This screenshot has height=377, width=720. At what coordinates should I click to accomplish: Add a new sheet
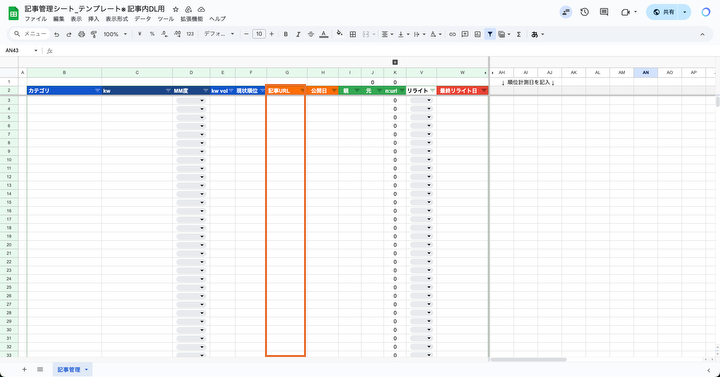(x=24, y=370)
